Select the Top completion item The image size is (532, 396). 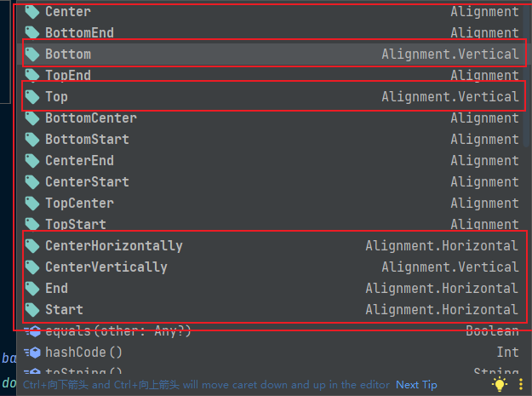coord(273,97)
